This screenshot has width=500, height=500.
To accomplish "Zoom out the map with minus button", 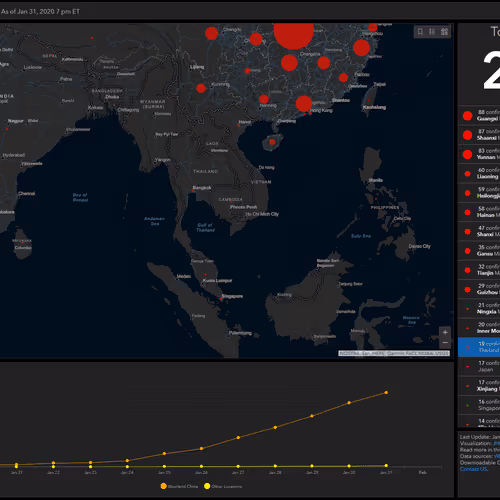I will pos(445,343).
